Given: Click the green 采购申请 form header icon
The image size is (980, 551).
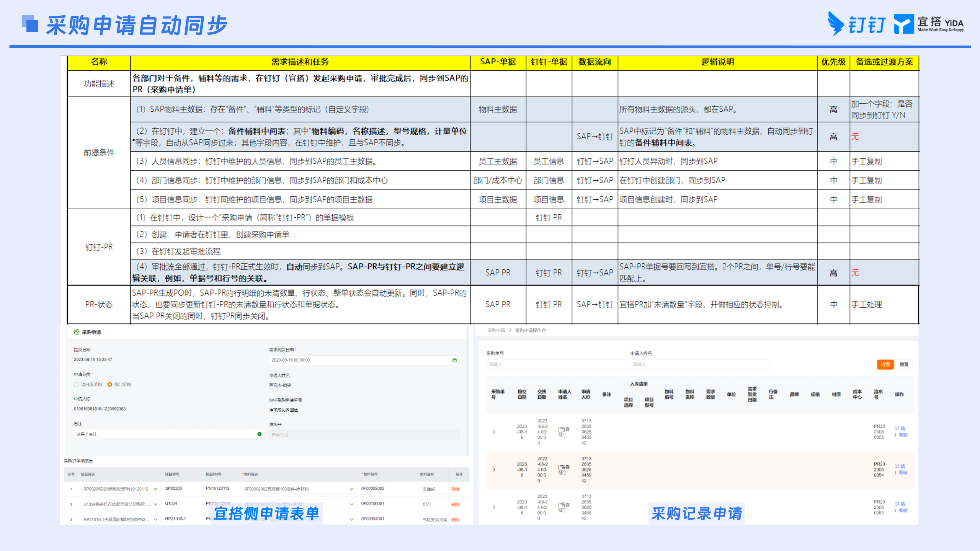Looking at the screenshot, I should pyautogui.click(x=77, y=332).
